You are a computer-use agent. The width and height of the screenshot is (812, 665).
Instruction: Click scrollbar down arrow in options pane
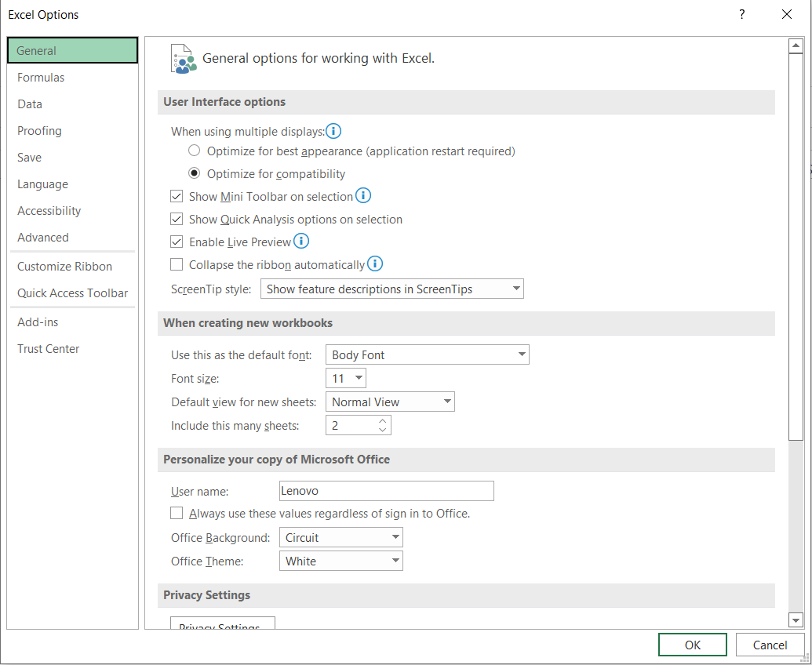796,620
